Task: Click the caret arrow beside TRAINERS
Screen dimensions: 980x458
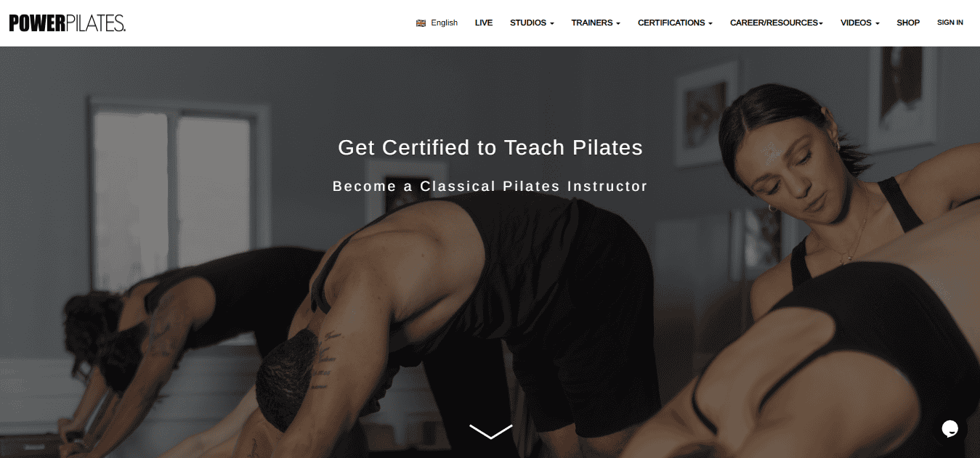Action: click(x=618, y=24)
